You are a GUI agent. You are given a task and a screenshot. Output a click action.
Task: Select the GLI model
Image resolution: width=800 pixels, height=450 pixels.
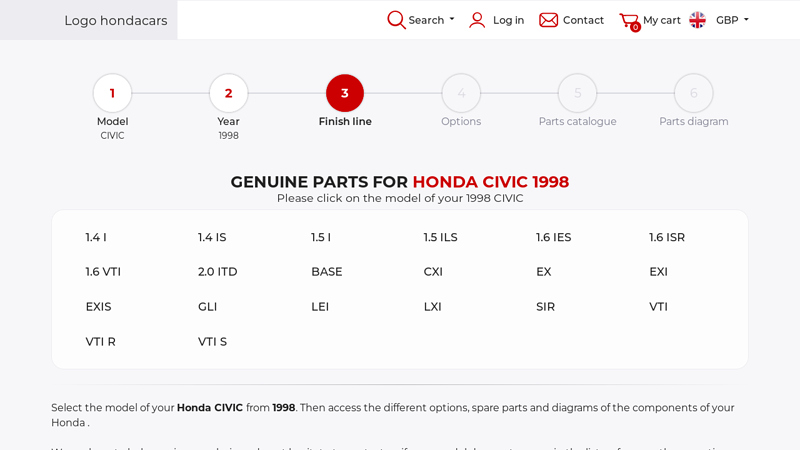(x=208, y=307)
